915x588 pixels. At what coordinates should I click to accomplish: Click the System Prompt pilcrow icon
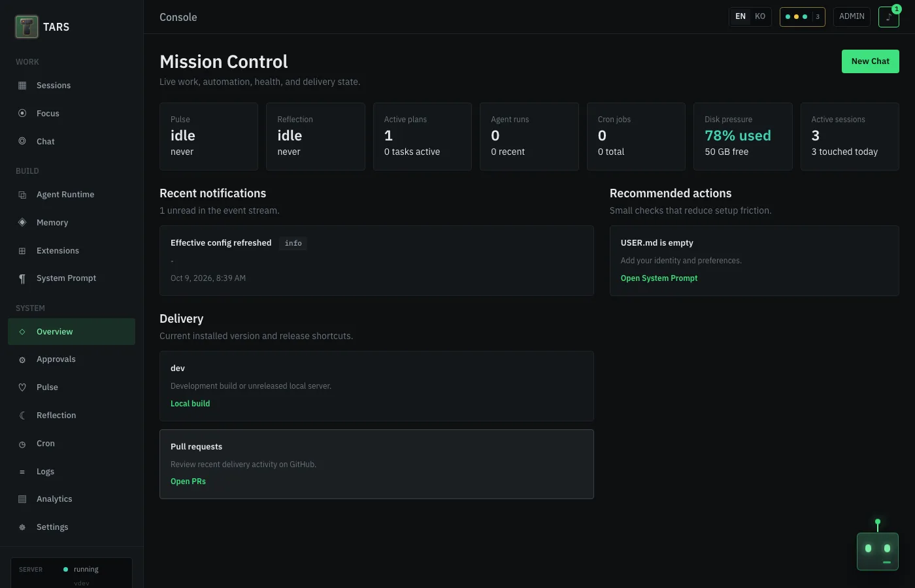pyautogui.click(x=22, y=279)
